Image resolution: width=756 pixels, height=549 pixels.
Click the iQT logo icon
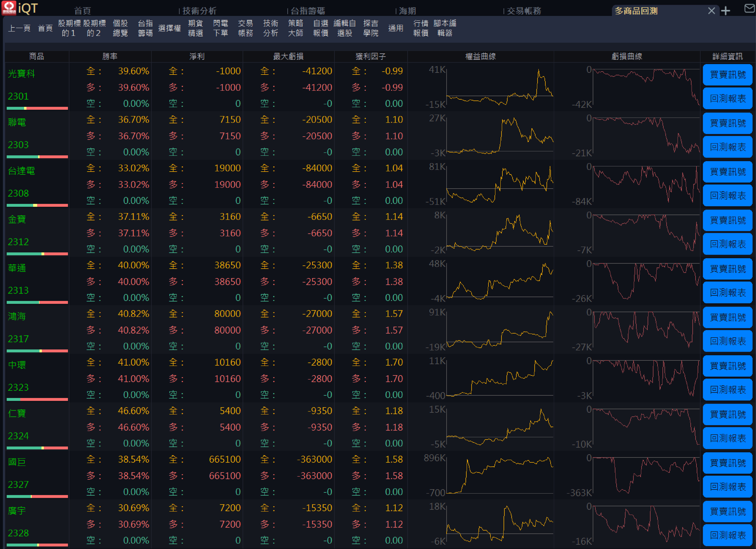pyautogui.click(x=9, y=7)
